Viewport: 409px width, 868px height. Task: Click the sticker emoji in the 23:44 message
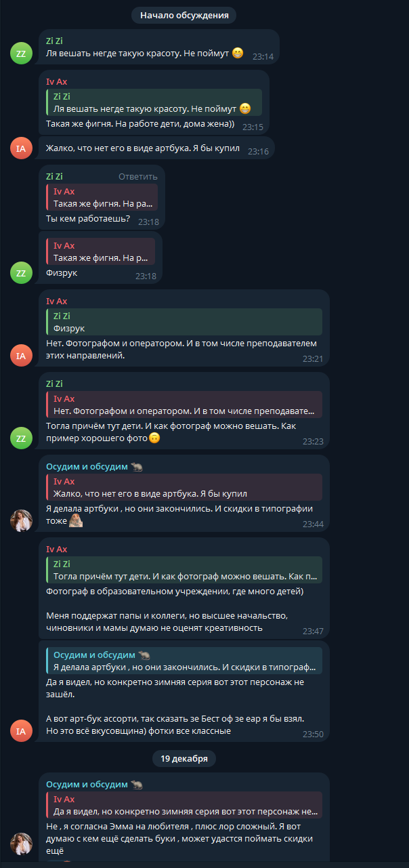[x=77, y=520]
